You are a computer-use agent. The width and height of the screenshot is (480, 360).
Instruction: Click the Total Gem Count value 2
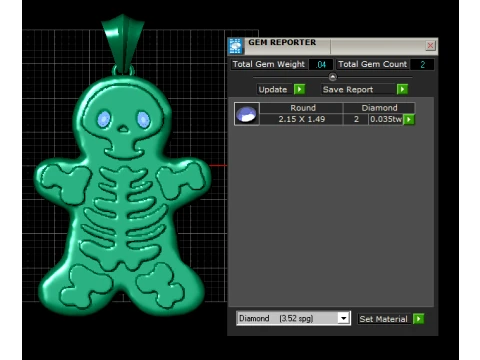[422, 64]
